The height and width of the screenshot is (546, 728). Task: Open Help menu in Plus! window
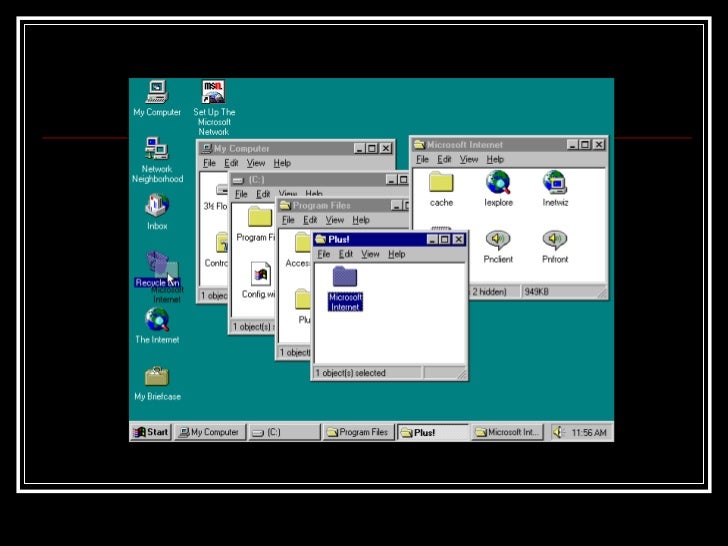click(x=396, y=254)
